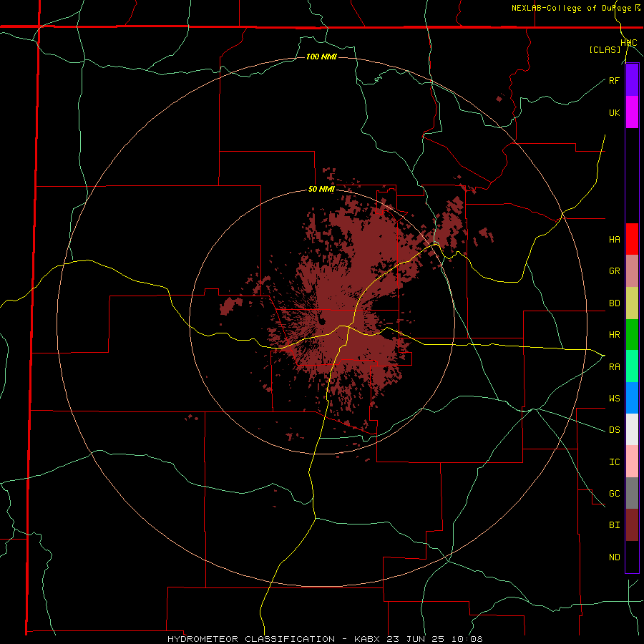Image resolution: width=644 pixels, height=644 pixels.
Task: Click the '50 NMI' range ring label
Action: [x=321, y=190]
